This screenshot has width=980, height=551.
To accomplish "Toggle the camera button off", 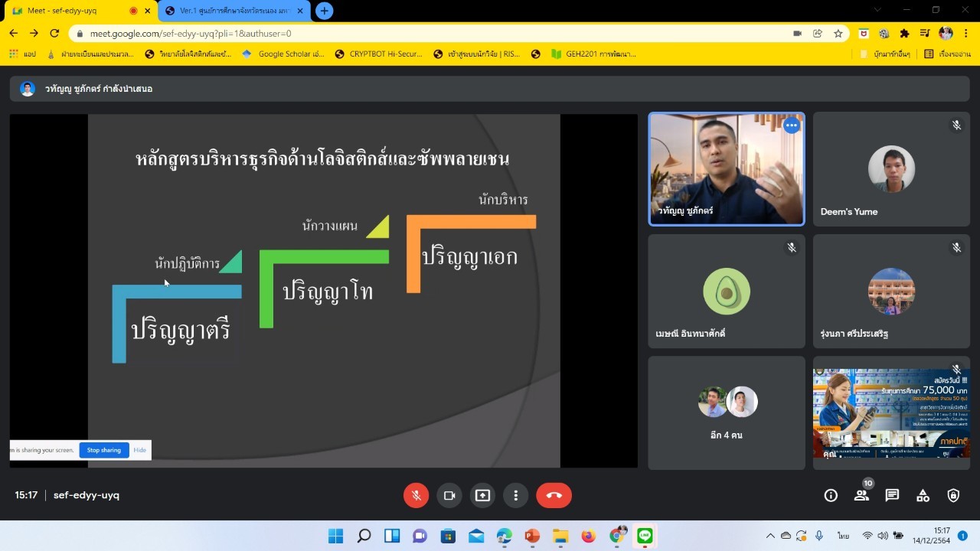I will pyautogui.click(x=449, y=495).
